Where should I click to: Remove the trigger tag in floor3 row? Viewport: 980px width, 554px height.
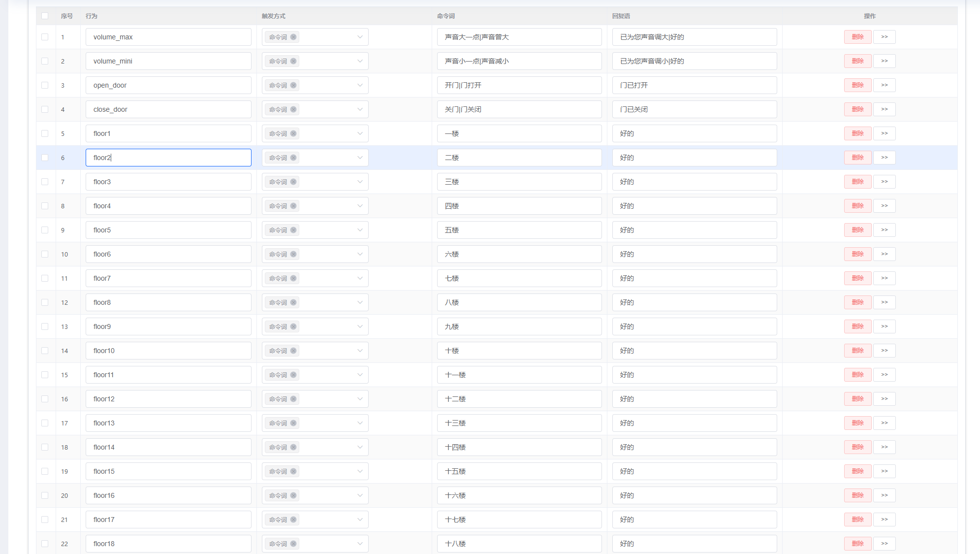(293, 182)
